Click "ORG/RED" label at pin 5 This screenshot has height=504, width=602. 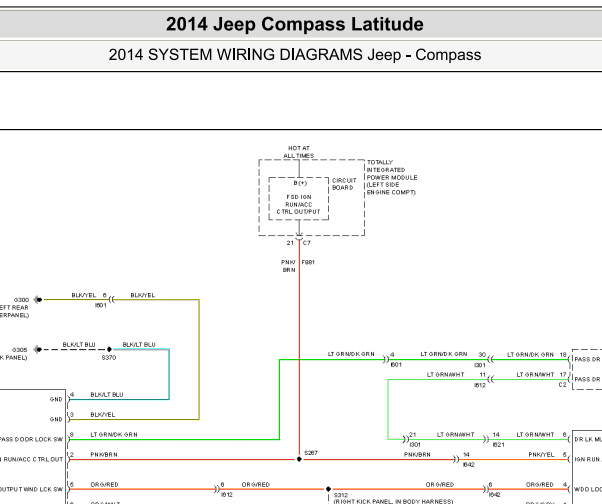[x=104, y=484]
